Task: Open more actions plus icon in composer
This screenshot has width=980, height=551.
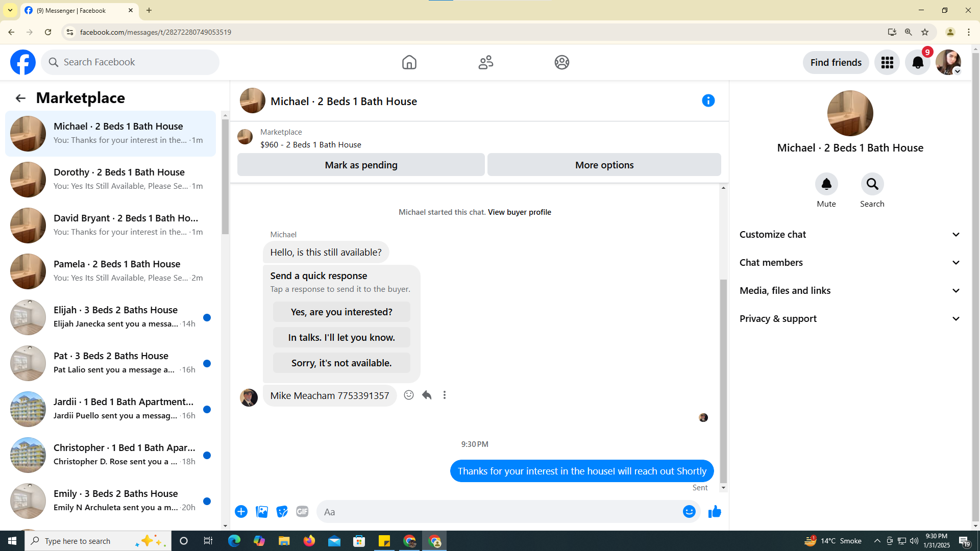Action: point(241,512)
